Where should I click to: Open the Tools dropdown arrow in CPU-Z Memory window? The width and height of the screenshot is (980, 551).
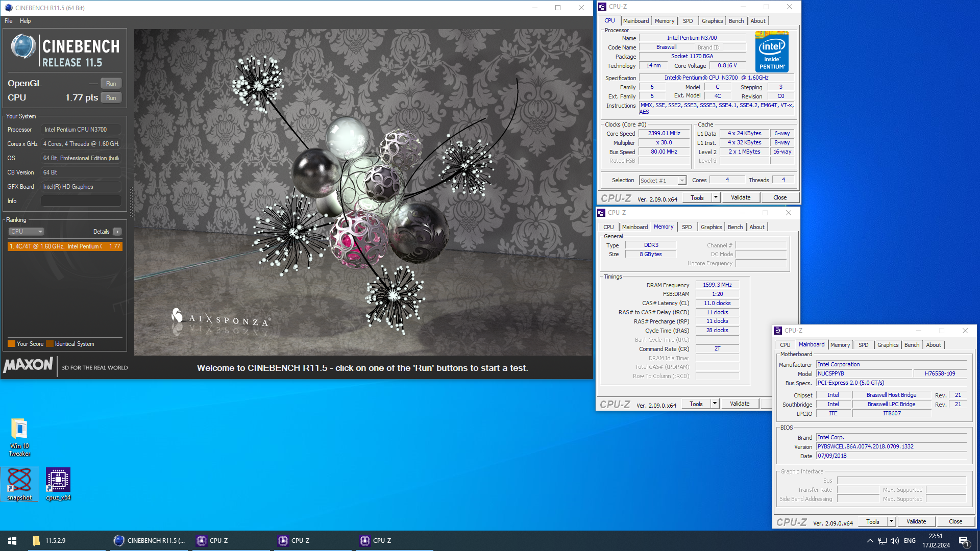(715, 404)
